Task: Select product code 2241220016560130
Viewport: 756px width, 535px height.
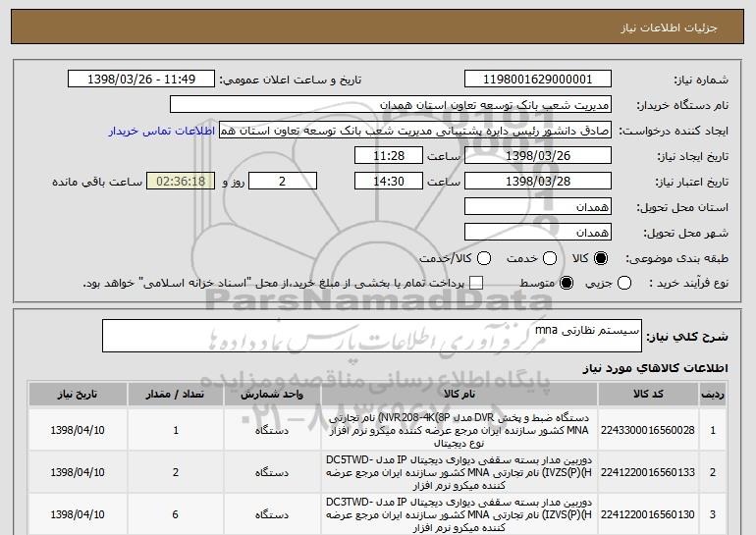Action: pos(648,514)
